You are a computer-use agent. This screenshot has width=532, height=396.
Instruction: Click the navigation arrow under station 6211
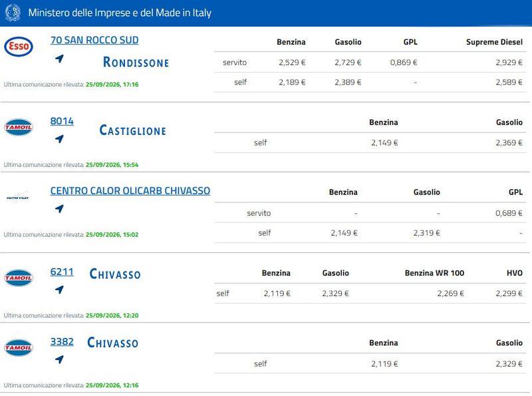[59, 290]
